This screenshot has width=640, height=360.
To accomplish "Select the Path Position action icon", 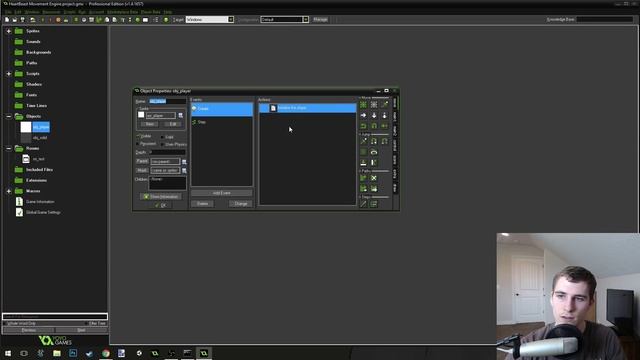I will 363,189.
